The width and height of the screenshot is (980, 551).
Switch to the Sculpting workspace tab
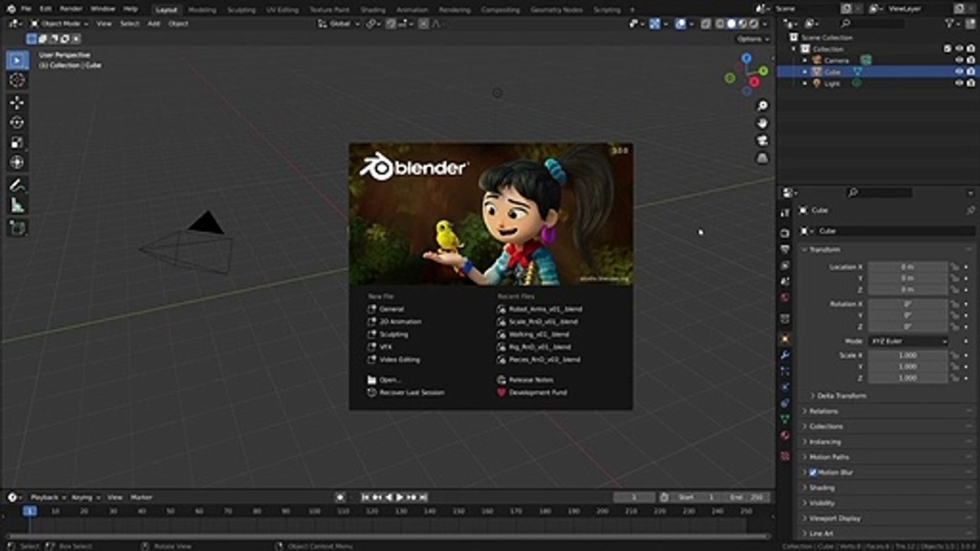pyautogui.click(x=241, y=10)
